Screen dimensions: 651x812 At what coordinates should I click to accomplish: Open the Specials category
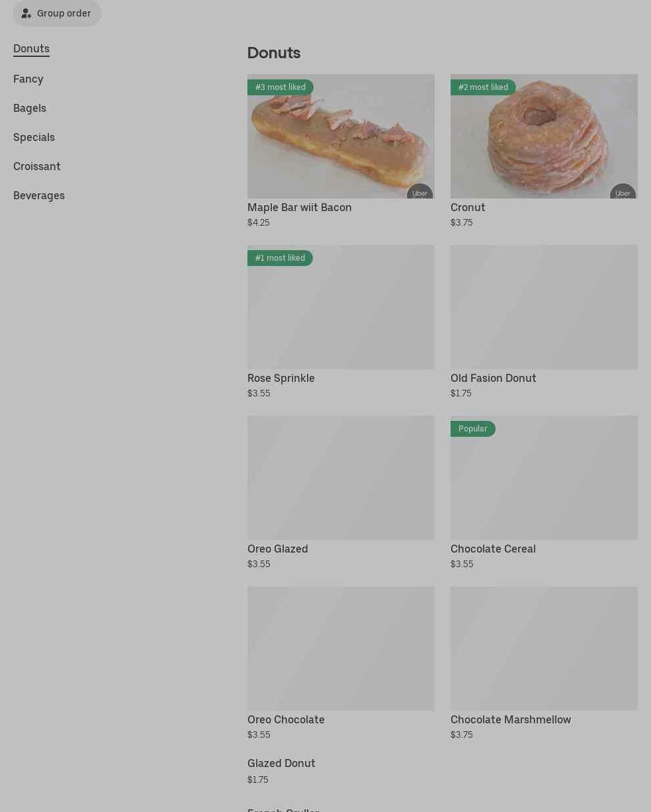click(x=34, y=137)
